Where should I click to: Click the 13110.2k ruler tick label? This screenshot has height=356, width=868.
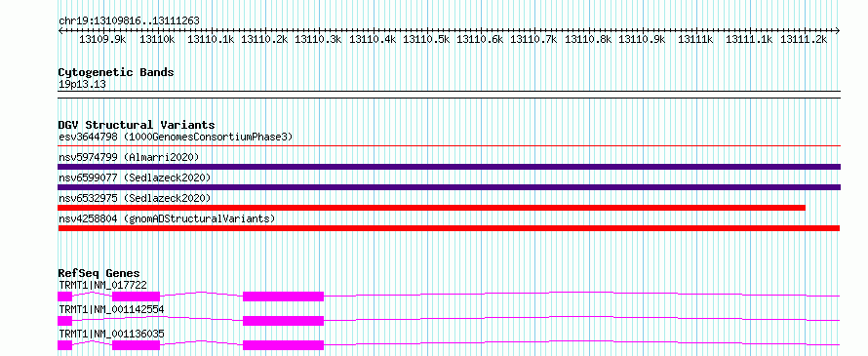(x=264, y=39)
